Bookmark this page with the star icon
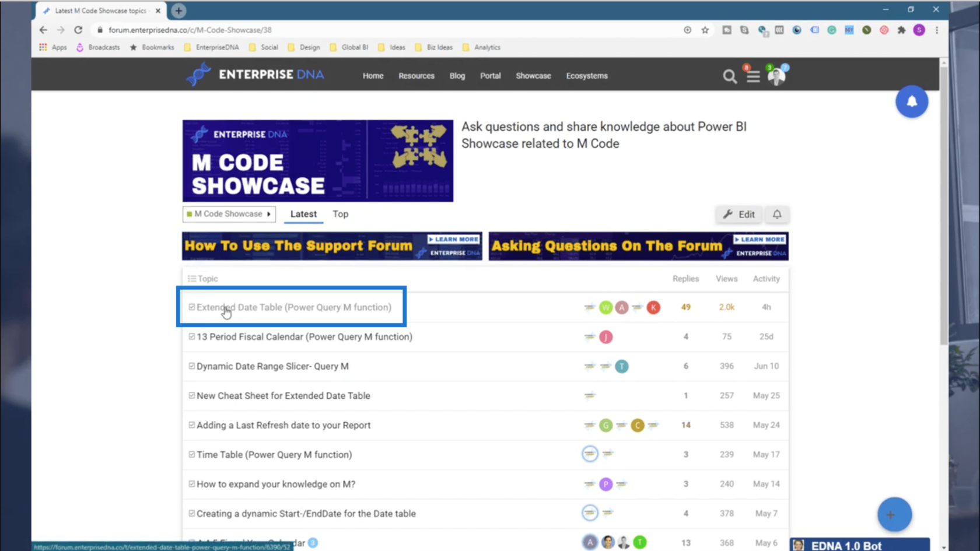980x551 pixels. 705,30
